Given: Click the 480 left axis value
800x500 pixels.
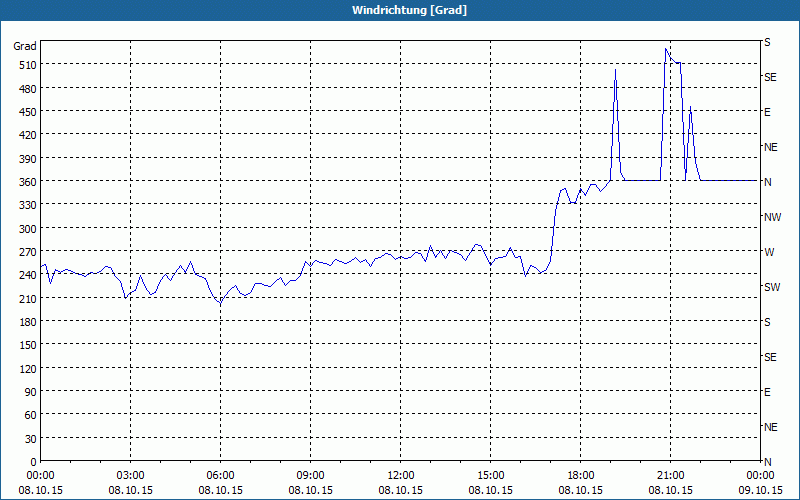Looking at the screenshot, I should coord(28,89).
